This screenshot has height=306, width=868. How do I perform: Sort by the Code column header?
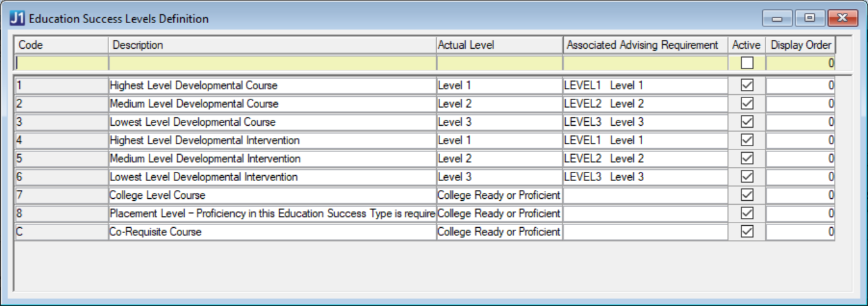61,45
